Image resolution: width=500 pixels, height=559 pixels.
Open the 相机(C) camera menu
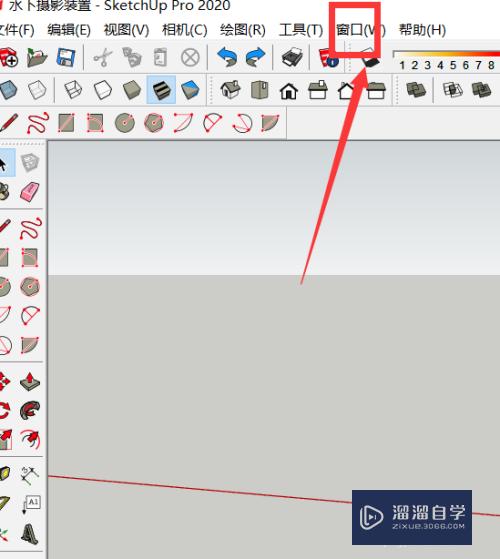click(184, 30)
